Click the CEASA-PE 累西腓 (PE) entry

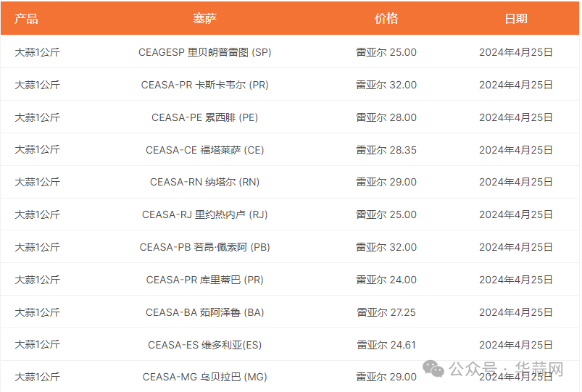point(204,117)
